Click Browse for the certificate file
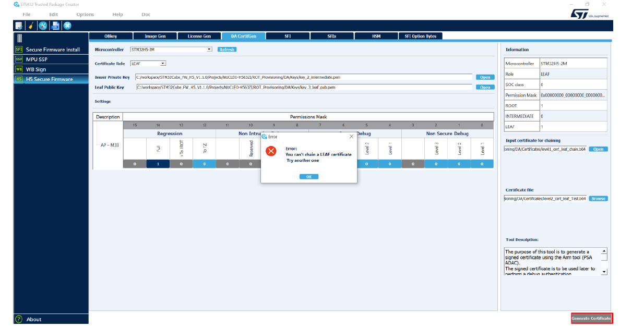This screenshot has width=644, height=327. coord(598,199)
